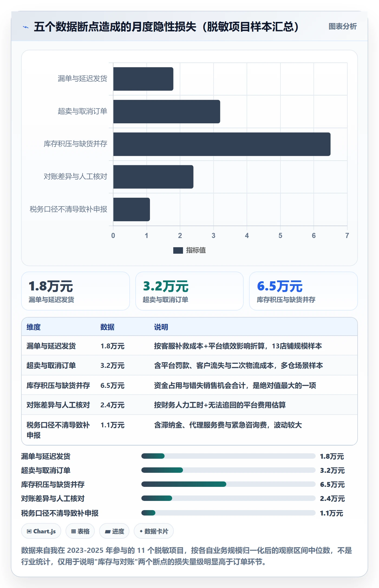Click the 超卖与取消订单 progress bar
379x588 pixels.
click(228, 470)
